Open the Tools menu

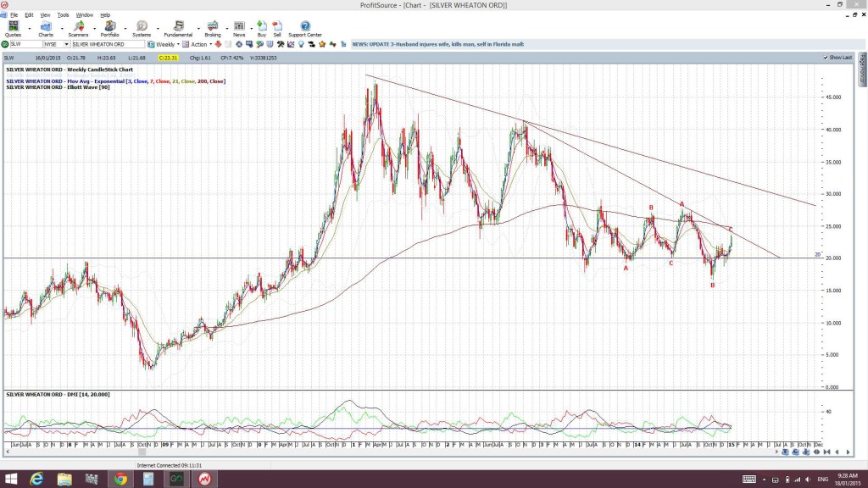63,15
